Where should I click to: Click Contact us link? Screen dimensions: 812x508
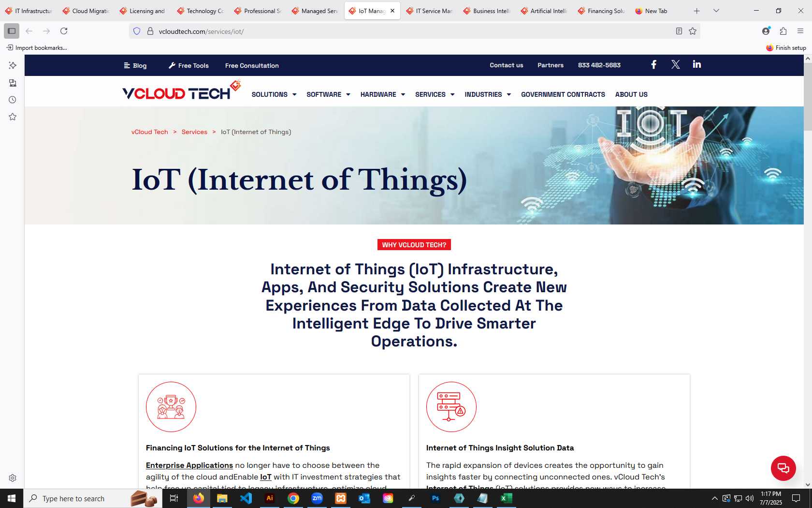[506, 65]
